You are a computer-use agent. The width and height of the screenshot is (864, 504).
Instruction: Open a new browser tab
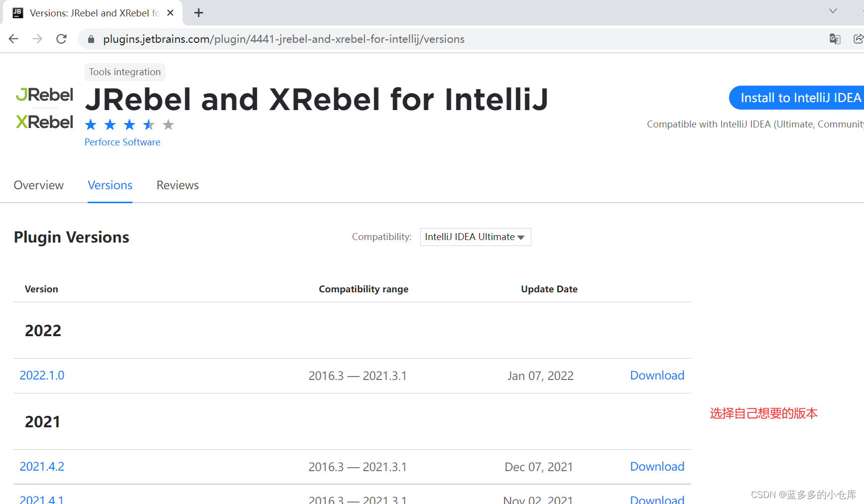click(x=199, y=13)
